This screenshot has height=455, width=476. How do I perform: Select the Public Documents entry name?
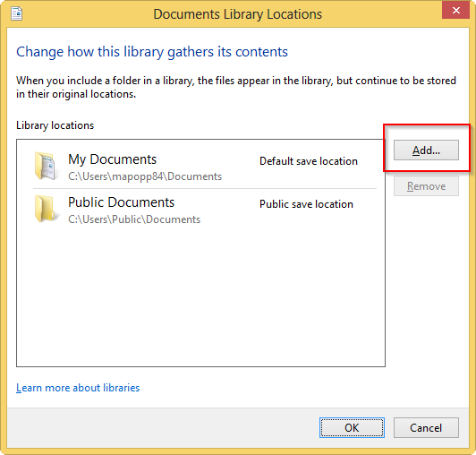tap(121, 202)
